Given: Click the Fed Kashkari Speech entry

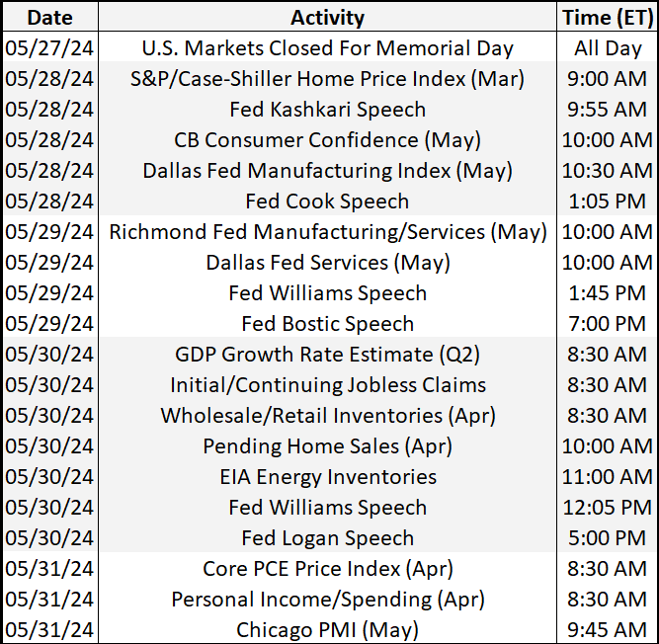Looking at the screenshot, I should (327, 110).
